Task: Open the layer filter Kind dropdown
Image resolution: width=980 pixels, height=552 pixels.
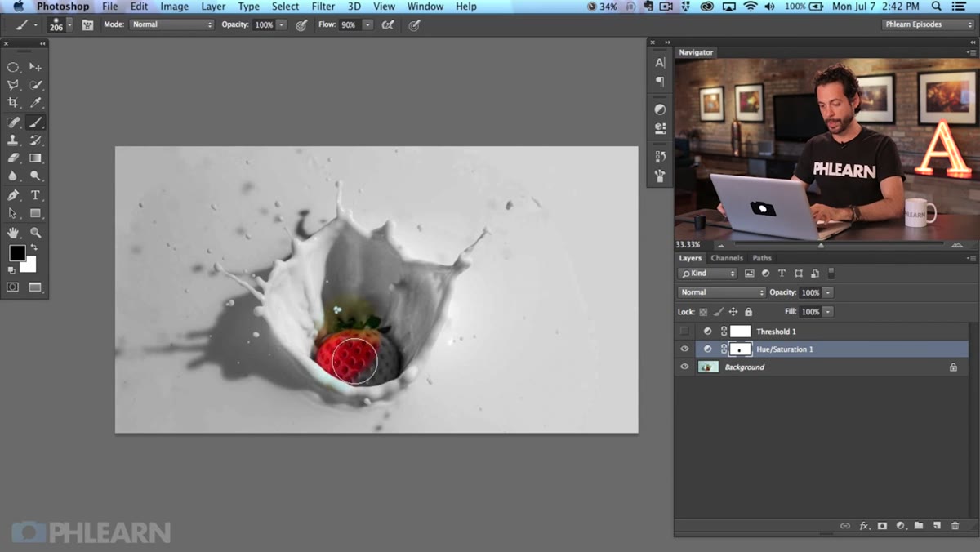Action: click(708, 274)
